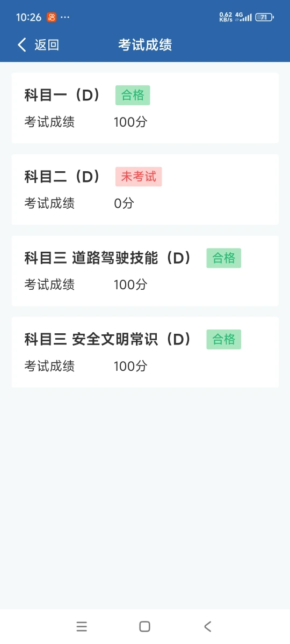Tap 合格 badge beside 道路驾驶技能
Image resolution: width=290 pixels, height=644 pixels.
pyautogui.click(x=224, y=258)
